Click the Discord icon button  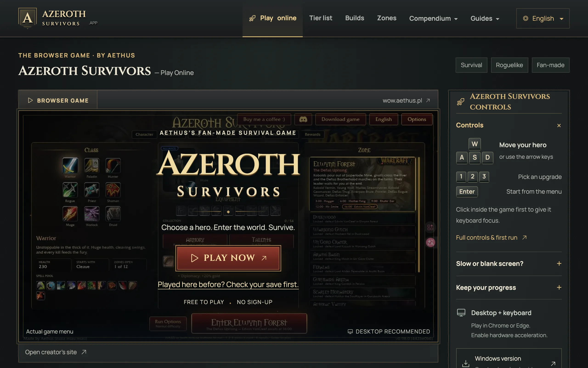[303, 119]
